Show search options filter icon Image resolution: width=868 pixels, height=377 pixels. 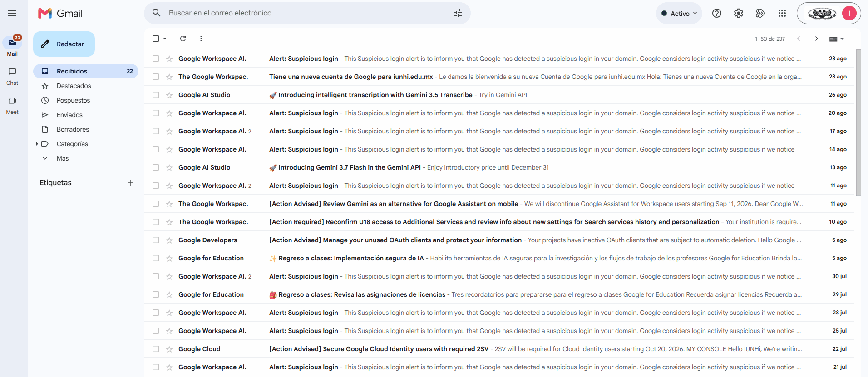point(458,13)
